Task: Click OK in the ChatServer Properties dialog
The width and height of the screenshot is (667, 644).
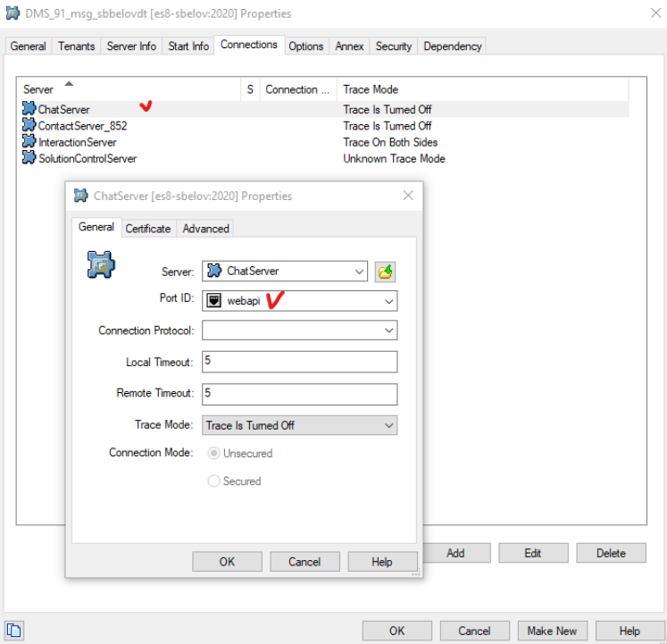Action: point(227,562)
